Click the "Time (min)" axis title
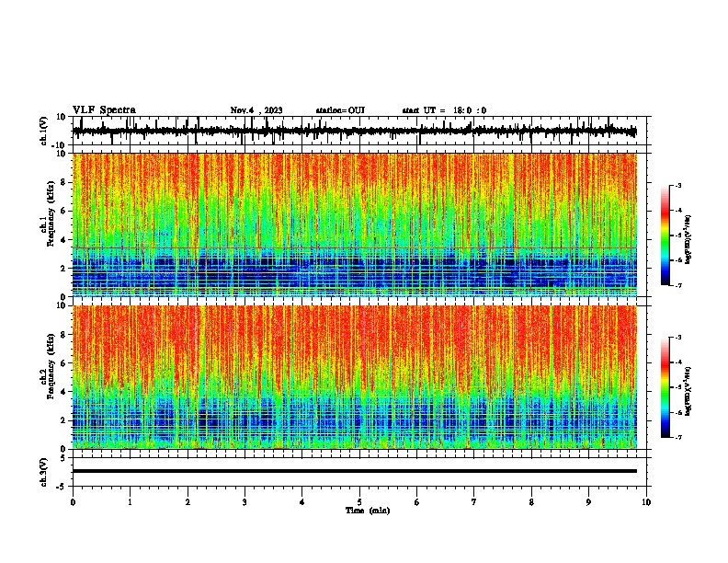728x563 pixels. 368,511
